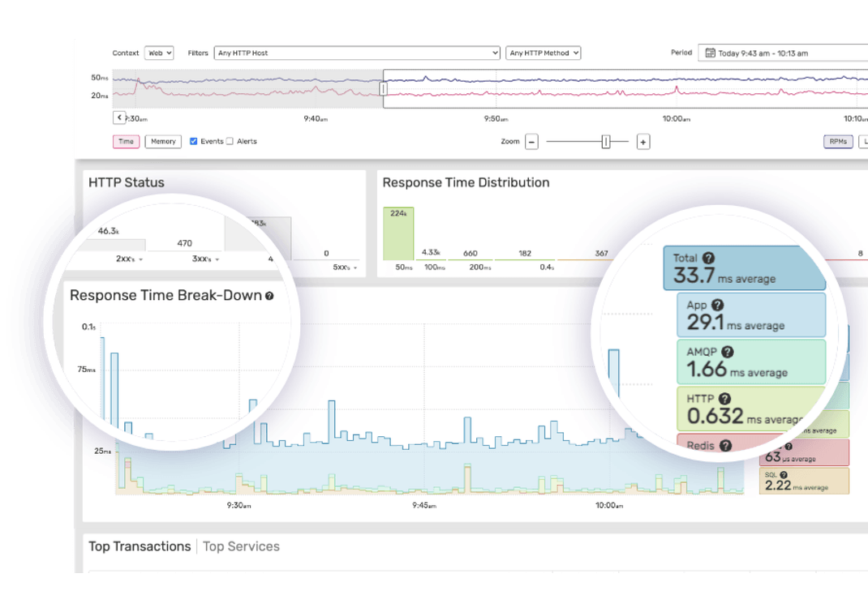This screenshot has height=612, width=868.
Task: Click the zoom in plus button
Action: [x=642, y=142]
